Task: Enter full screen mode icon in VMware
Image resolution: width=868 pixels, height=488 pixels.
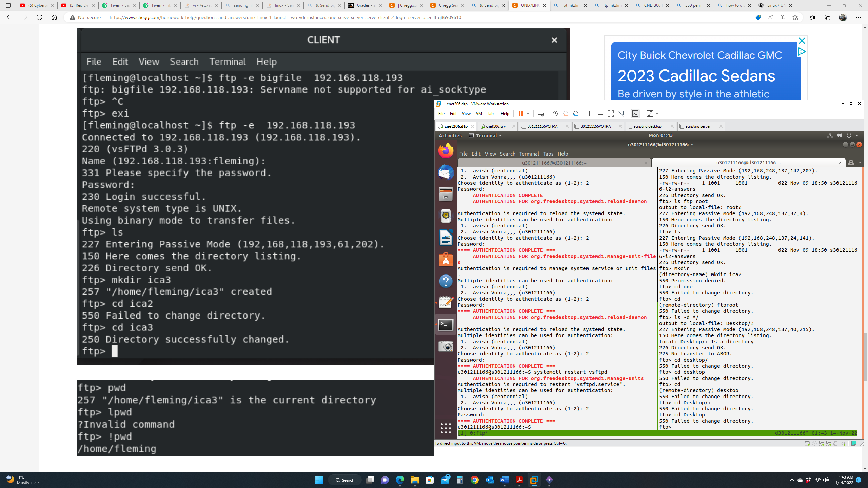Action: click(x=611, y=114)
